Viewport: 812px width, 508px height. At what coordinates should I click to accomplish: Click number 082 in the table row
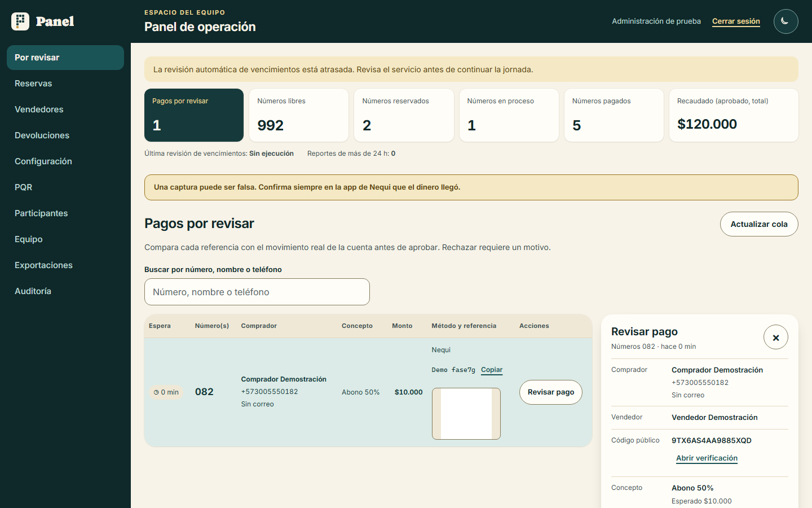pos(204,392)
